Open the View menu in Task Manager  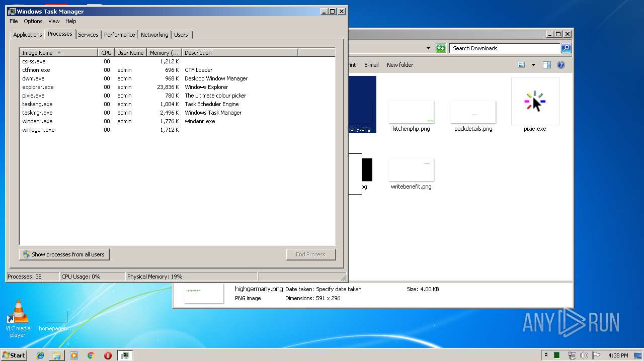point(54,21)
